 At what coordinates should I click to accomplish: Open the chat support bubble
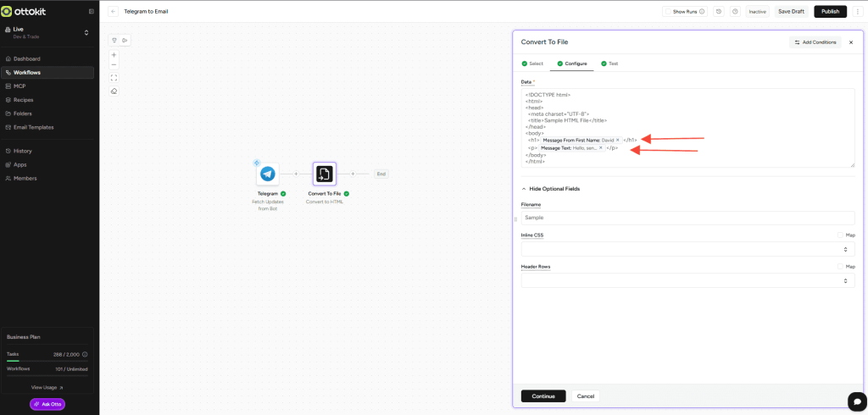854,400
